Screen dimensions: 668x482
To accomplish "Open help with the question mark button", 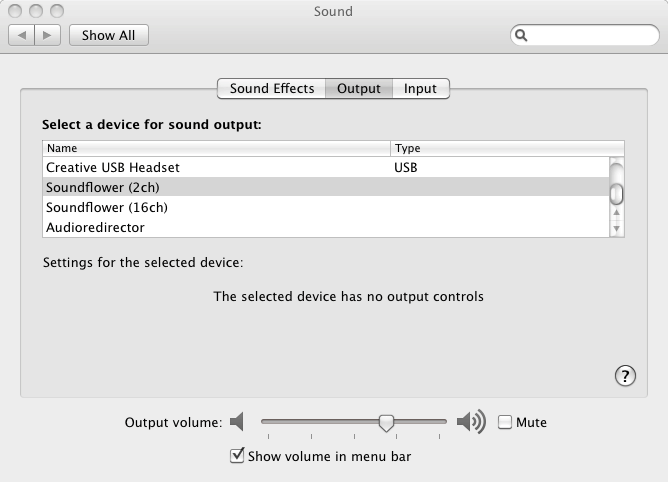I will [x=625, y=376].
